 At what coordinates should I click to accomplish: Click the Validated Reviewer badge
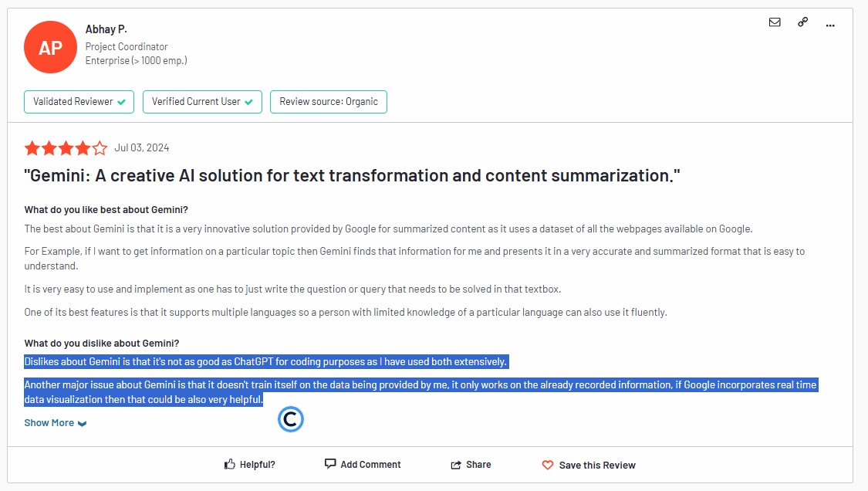79,102
